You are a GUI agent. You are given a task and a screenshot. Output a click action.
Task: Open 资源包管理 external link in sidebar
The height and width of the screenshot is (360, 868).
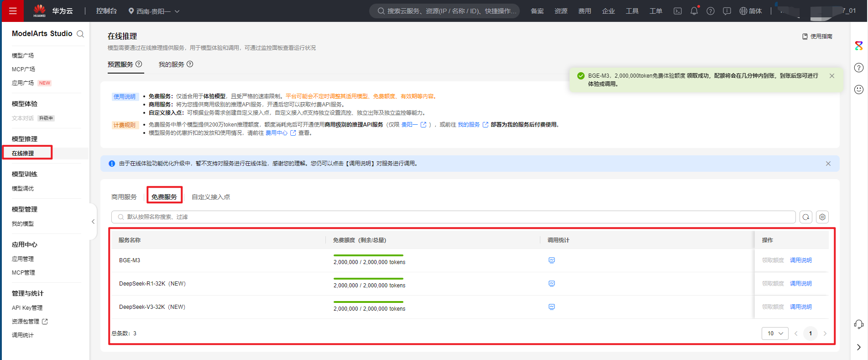click(x=30, y=321)
